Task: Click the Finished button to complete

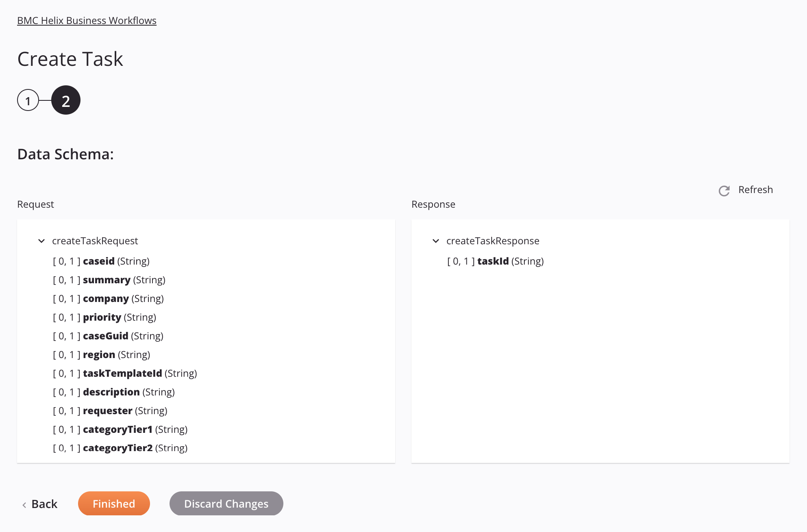Action: click(x=113, y=503)
